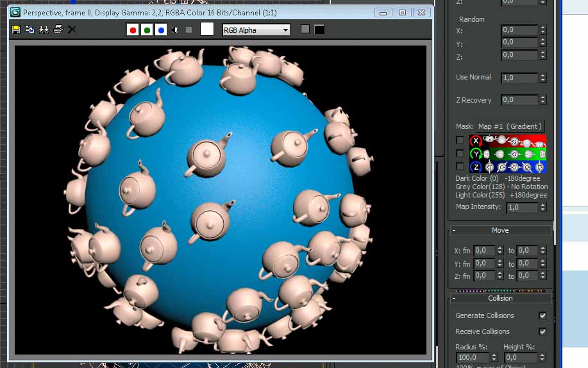Image resolution: width=588 pixels, height=368 pixels.
Task: Adjust the Random Z spinner arrows
Action: 542,55
